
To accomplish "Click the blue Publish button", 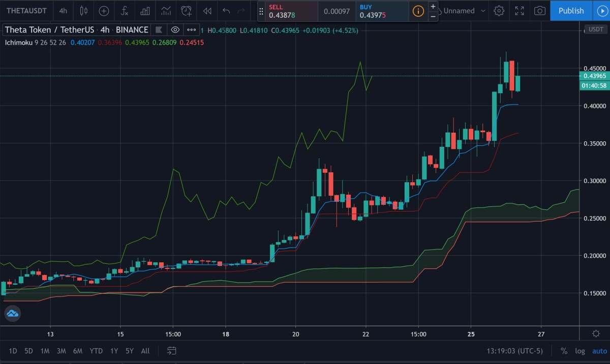I will (x=571, y=11).
